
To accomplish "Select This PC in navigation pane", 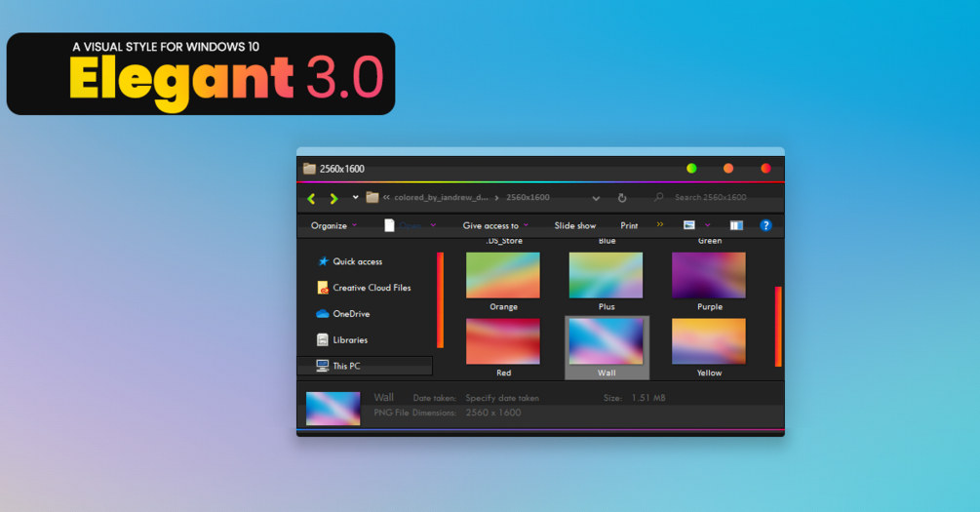I will (x=365, y=366).
